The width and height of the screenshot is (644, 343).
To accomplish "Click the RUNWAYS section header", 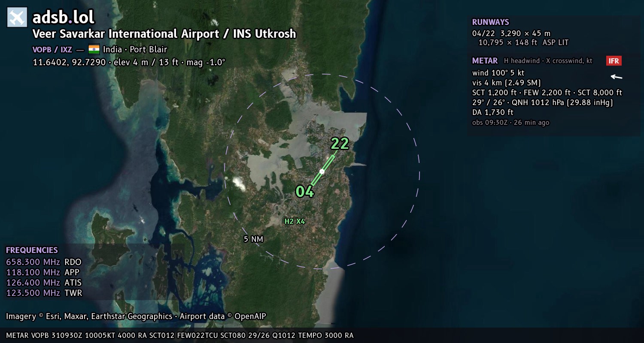I will point(490,22).
